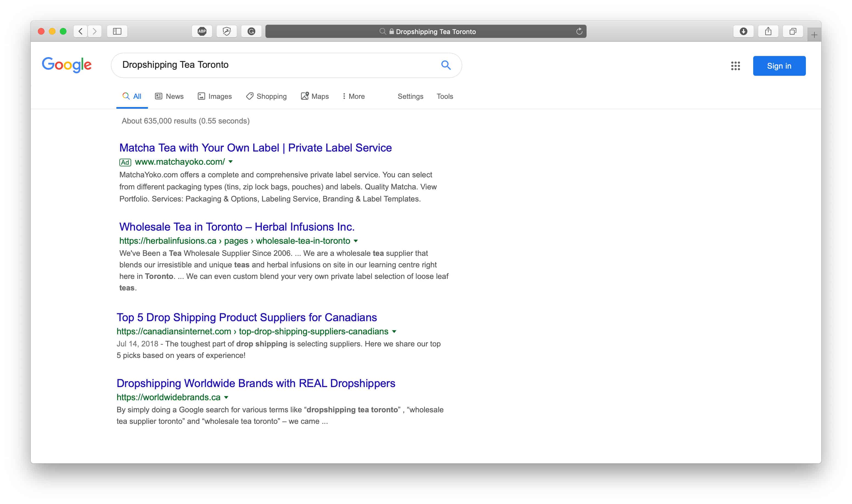Open search Settings menu
Image resolution: width=852 pixels, height=504 pixels.
[410, 96]
